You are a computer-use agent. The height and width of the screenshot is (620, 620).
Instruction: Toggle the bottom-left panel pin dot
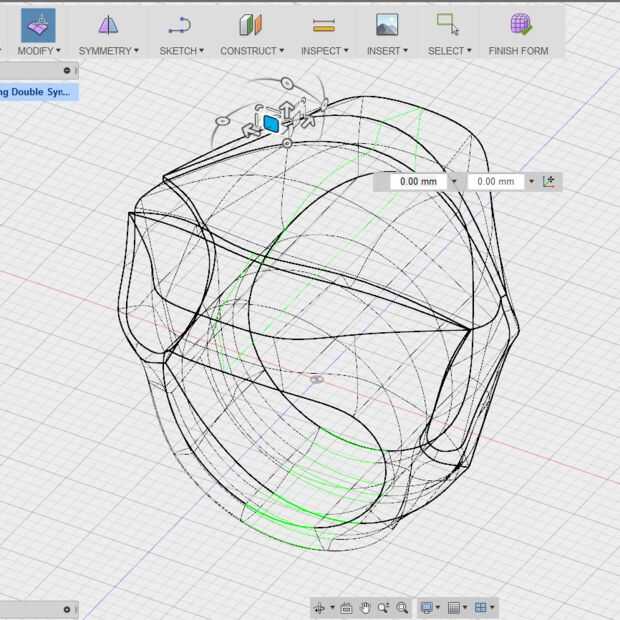pos(67,609)
